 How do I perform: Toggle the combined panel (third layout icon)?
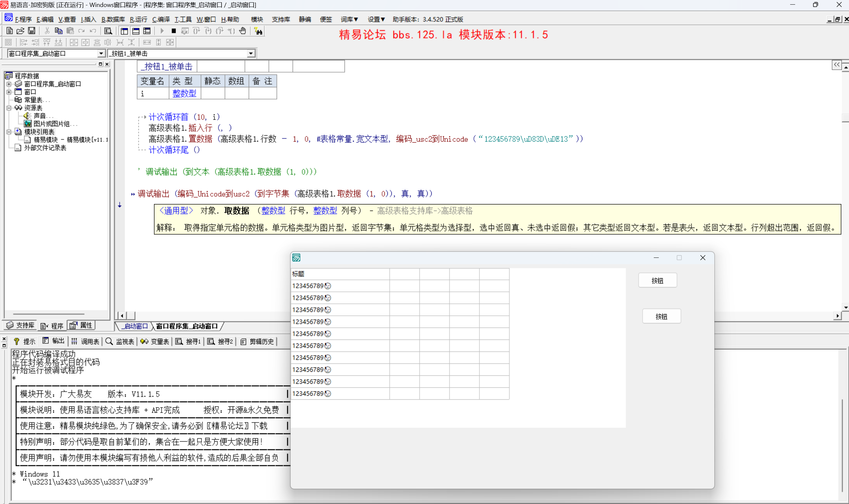click(147, 31)
